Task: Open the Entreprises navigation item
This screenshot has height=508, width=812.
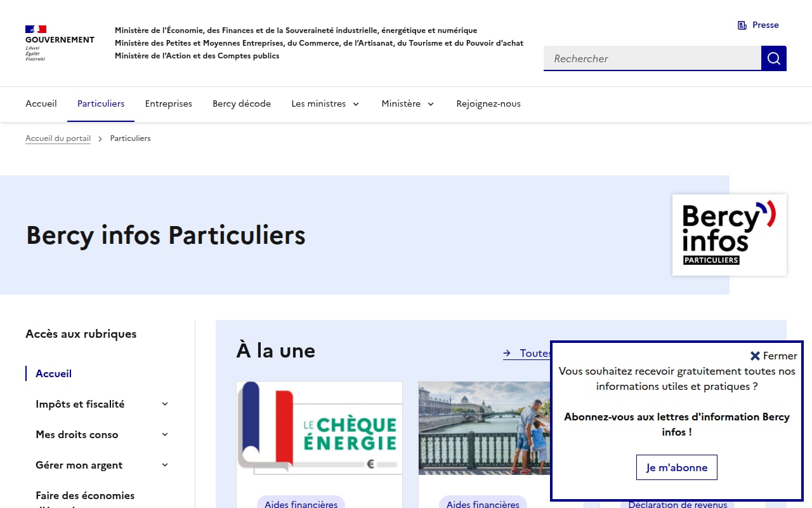Action: 169,104
